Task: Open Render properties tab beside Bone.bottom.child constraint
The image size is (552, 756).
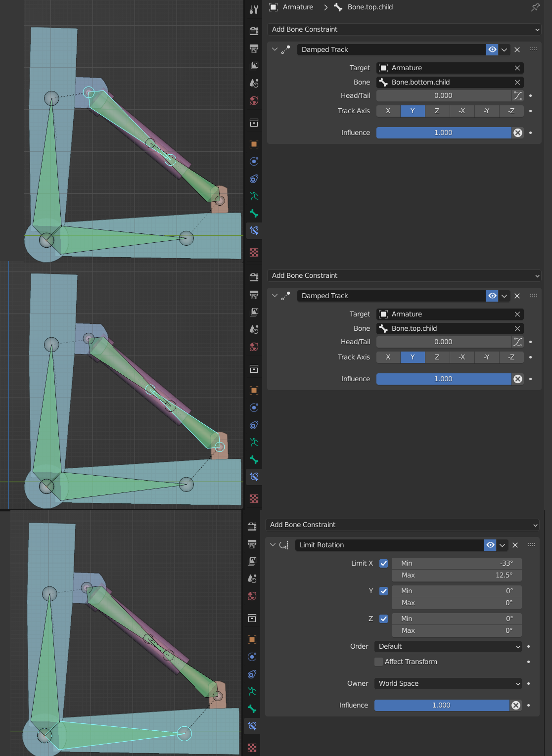Action: (x=254, y=31)
